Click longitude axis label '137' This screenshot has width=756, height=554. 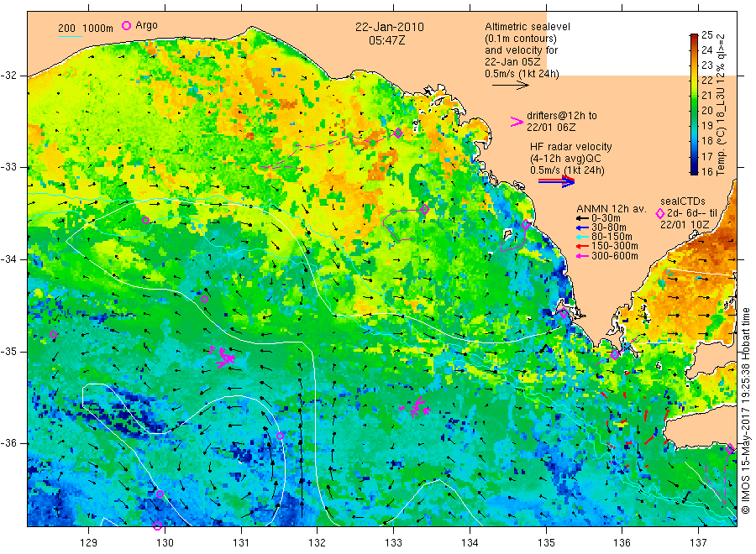coord(699,543)
